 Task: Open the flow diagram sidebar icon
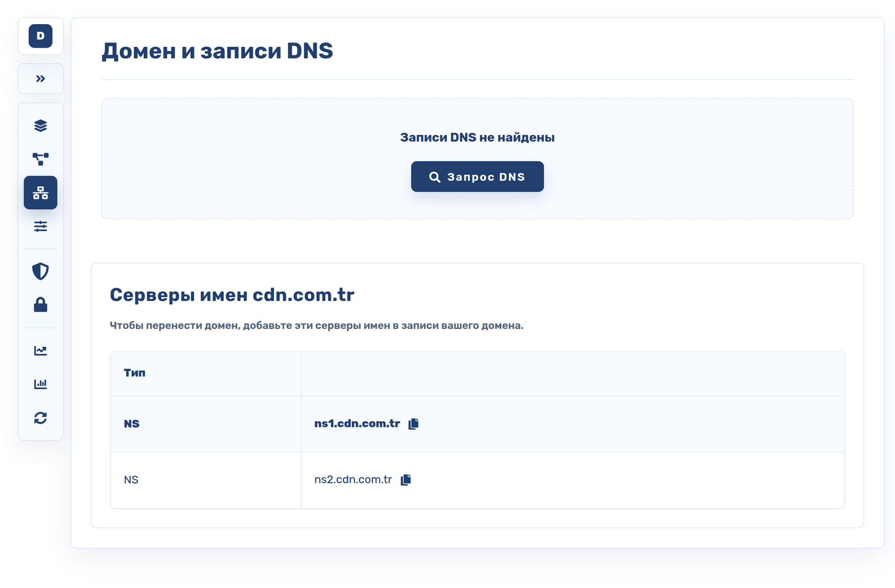pos(40,159)
